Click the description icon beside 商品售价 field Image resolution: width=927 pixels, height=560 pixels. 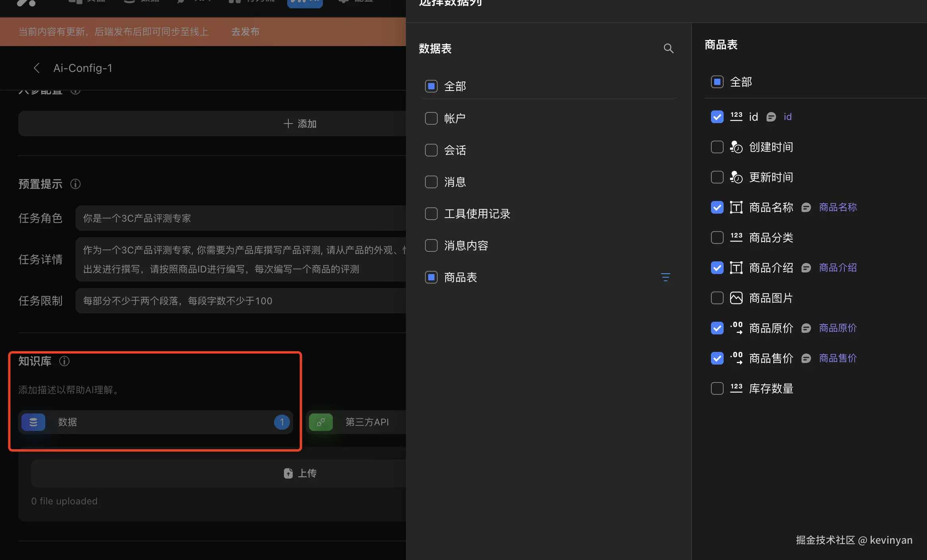806,358
